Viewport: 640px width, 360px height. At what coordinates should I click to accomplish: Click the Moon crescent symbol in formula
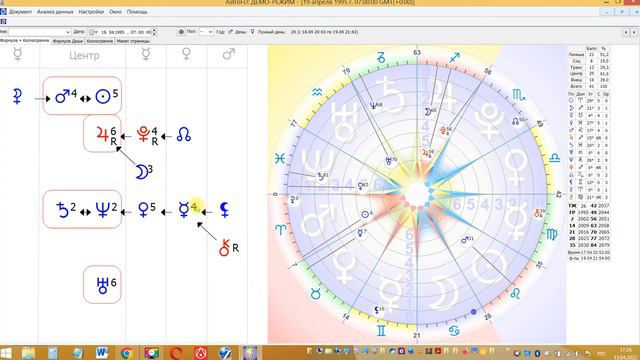pyautogui.click(x=141, y=172)
